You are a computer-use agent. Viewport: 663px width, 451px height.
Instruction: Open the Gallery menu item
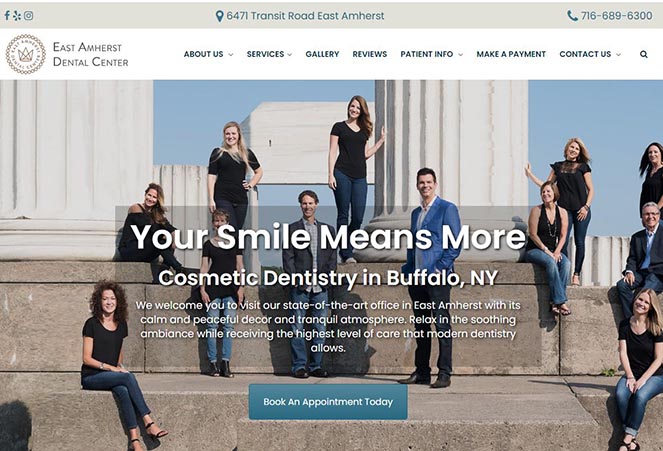(322, 54)
